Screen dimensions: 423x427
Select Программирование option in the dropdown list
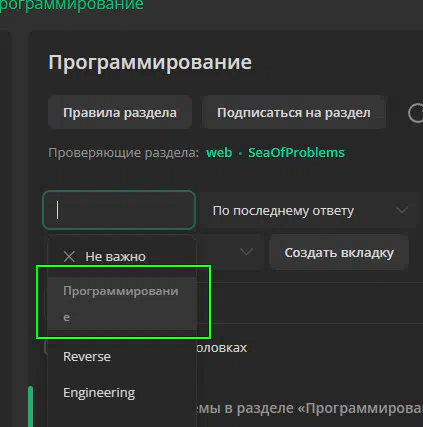122,304
